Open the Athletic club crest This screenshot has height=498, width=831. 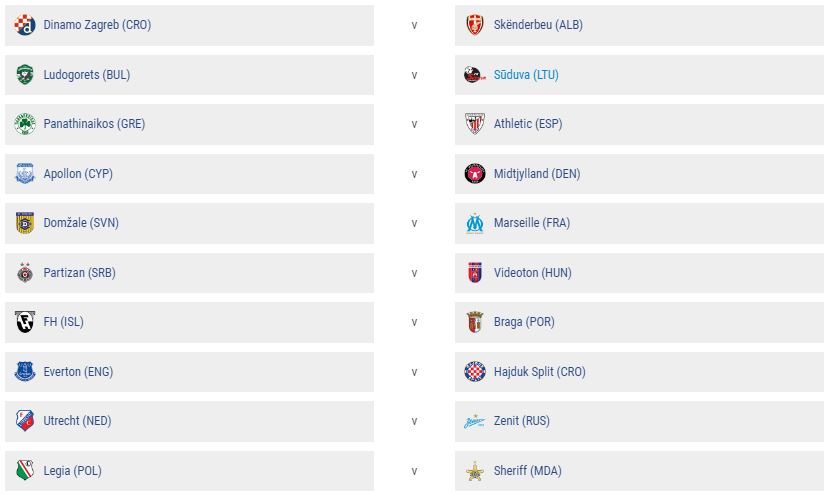(475, 124)
